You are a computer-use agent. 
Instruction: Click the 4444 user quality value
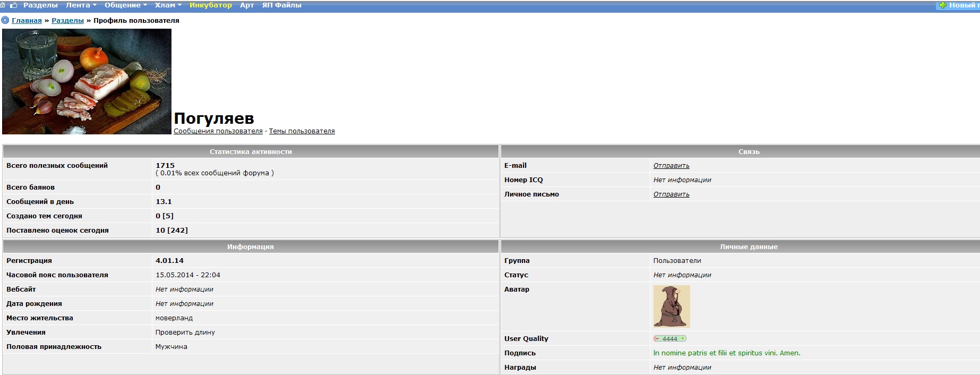coord(670,338)
